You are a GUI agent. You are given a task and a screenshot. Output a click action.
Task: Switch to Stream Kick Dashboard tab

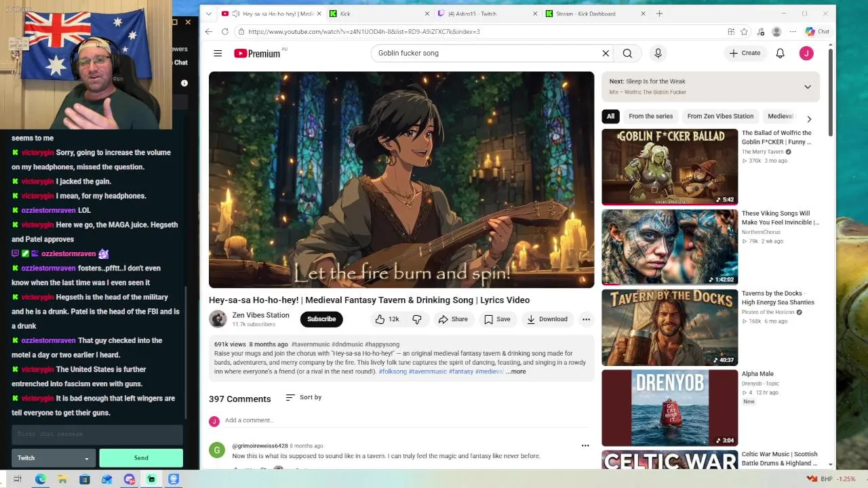click(x=593, y=14)
